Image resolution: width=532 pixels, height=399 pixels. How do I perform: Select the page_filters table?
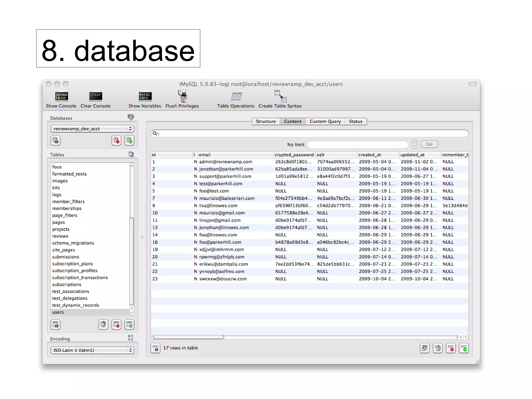pos(90,215)
